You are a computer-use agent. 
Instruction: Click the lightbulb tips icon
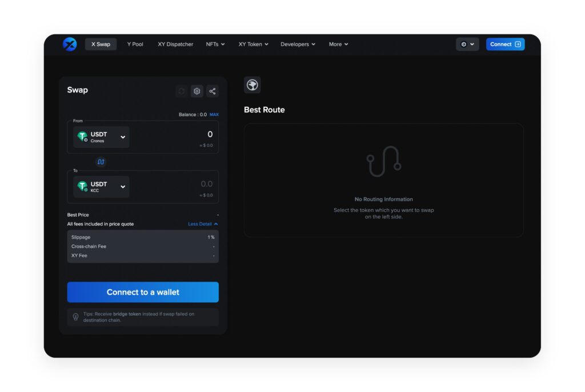click(76, 317)
